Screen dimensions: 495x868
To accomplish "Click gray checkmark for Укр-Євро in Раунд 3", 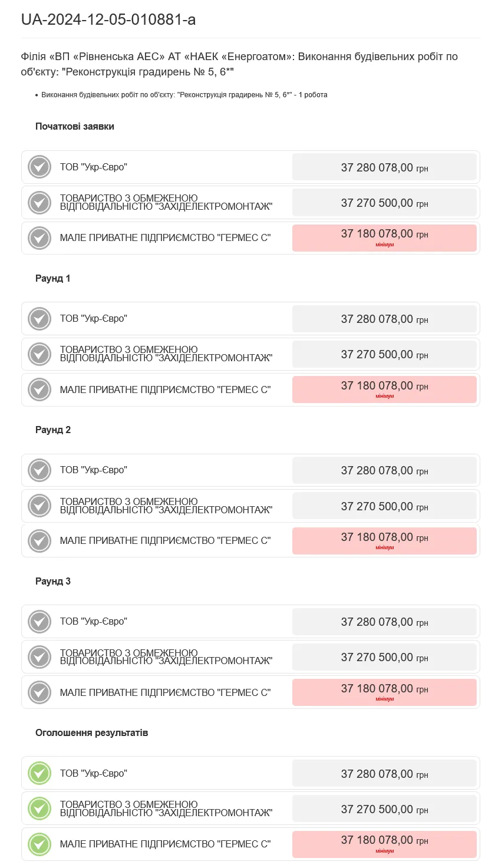I will click(x=39, y=622).
